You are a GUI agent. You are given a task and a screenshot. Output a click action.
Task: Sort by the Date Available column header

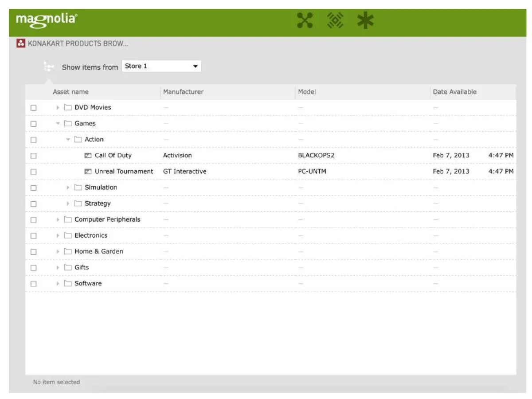[x=454, y=92]
